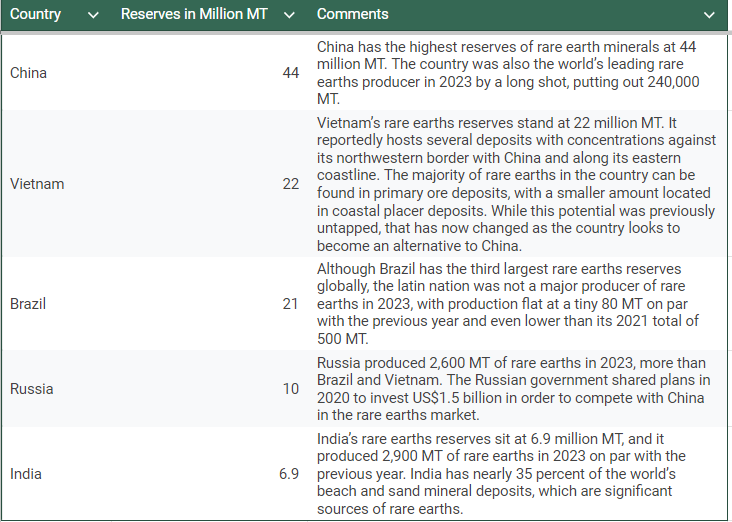732x522 pixels.
Task: Click the reserves value 22 cell
Action: (x=290, y=184)
